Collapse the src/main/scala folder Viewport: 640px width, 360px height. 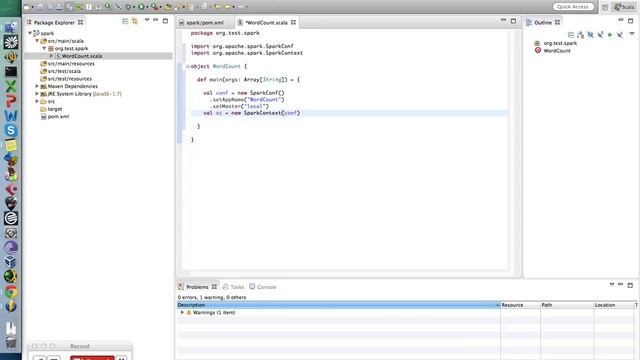tap(37, 41)
